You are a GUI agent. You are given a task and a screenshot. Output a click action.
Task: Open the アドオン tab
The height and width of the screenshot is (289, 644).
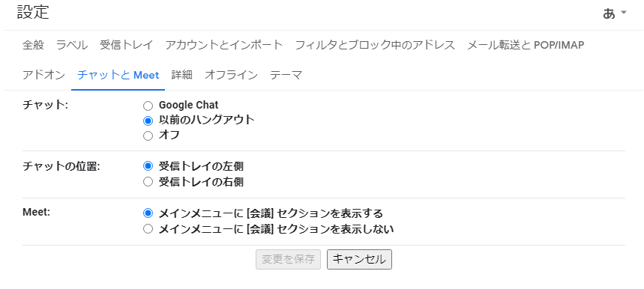point(43,75)
